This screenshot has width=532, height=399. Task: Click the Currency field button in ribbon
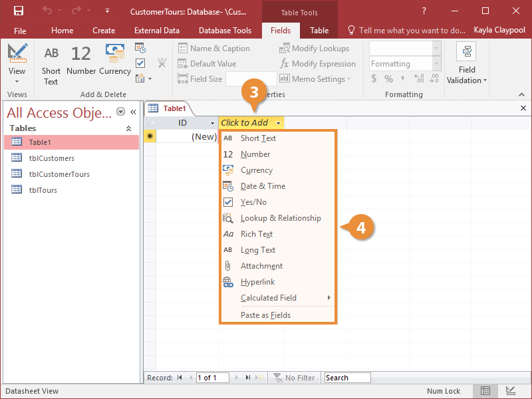[115, 60]
